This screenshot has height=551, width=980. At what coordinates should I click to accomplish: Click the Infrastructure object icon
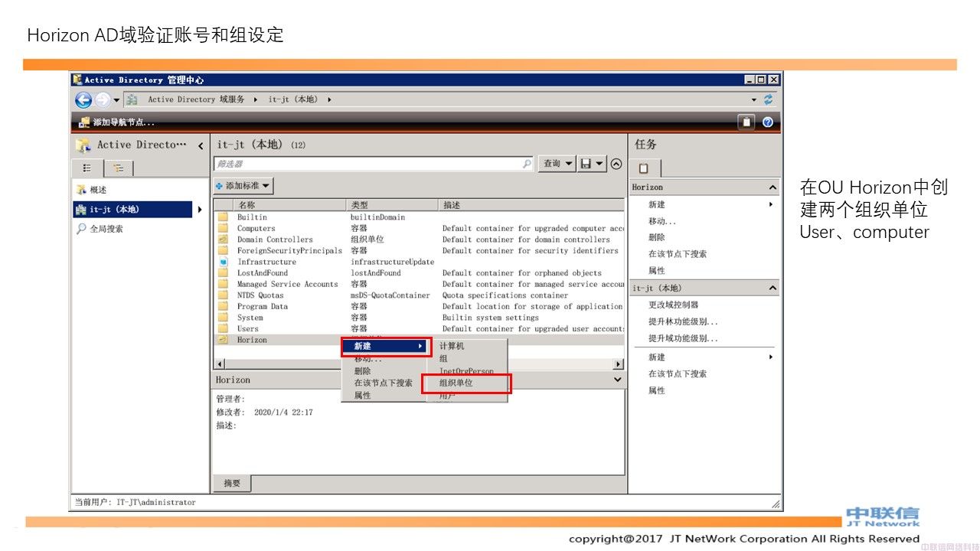[x=223, y=262]
